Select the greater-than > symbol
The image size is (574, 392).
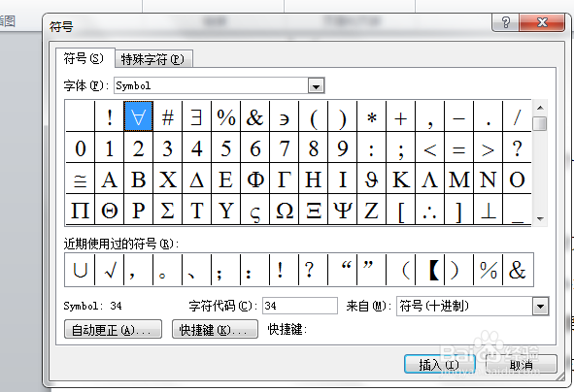(x=488, y=147)
